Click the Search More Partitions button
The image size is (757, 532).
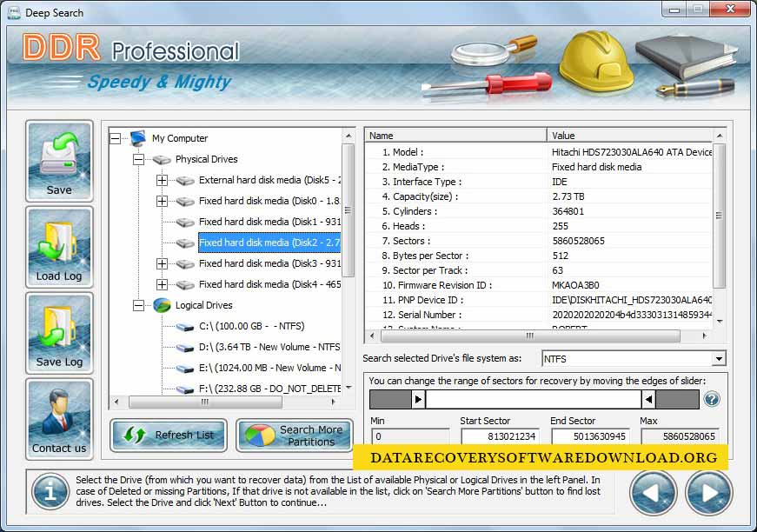pos(295,435)
